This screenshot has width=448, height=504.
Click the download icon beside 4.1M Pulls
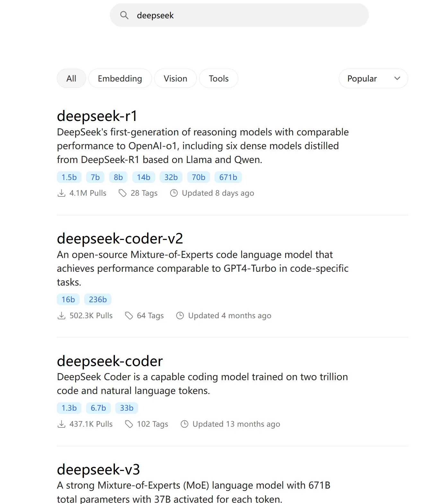pos(61,193)
